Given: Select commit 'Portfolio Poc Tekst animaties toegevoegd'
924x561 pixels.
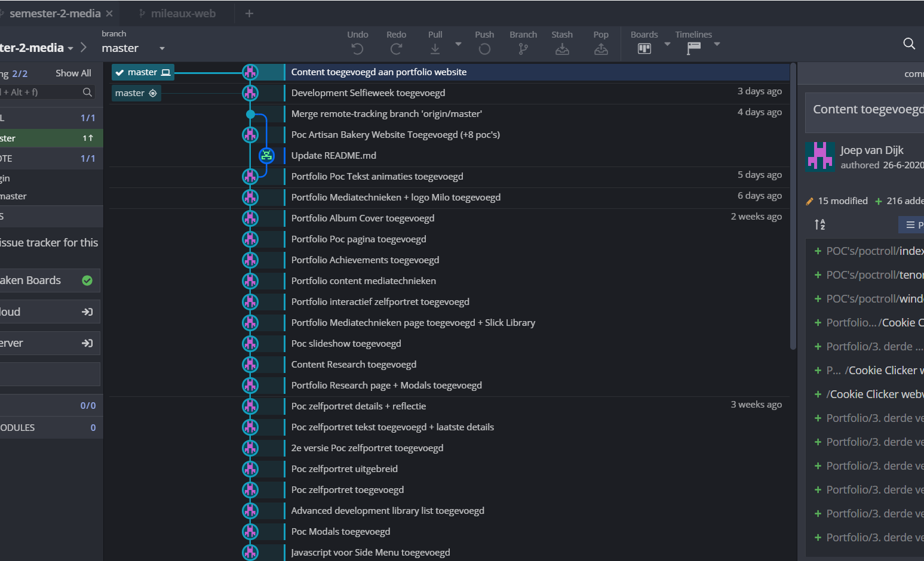Looking at the screenshot, I should (x=377, y=177).
